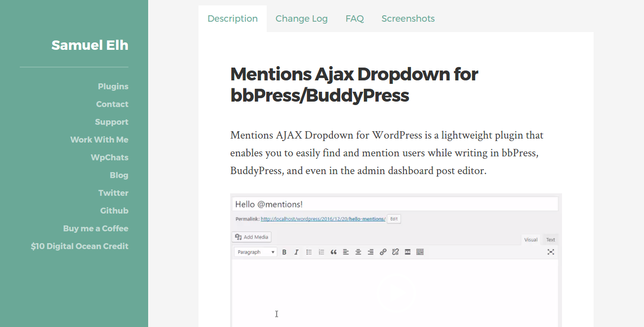Click the Mentions Ajax Dropdown page heading
This screenshot has height=327, width=644.
pos(354,84)
